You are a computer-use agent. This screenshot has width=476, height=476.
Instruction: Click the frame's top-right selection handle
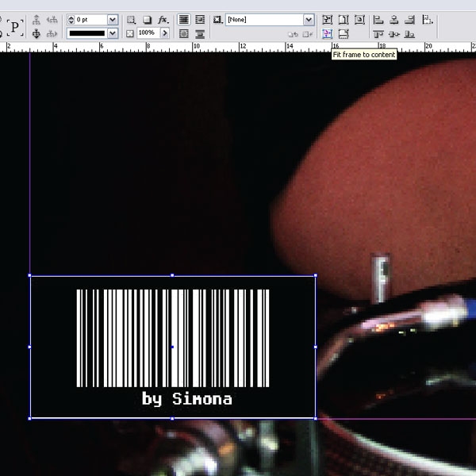coord(316,275)
